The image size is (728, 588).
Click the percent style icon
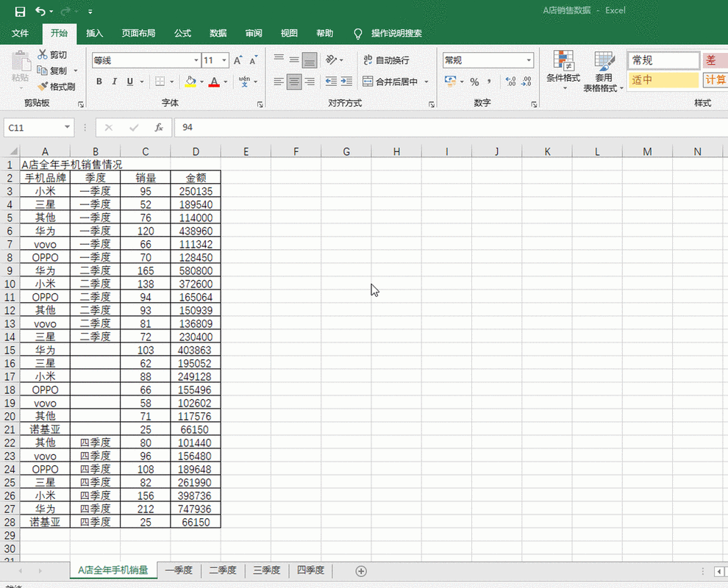point(474,82)
